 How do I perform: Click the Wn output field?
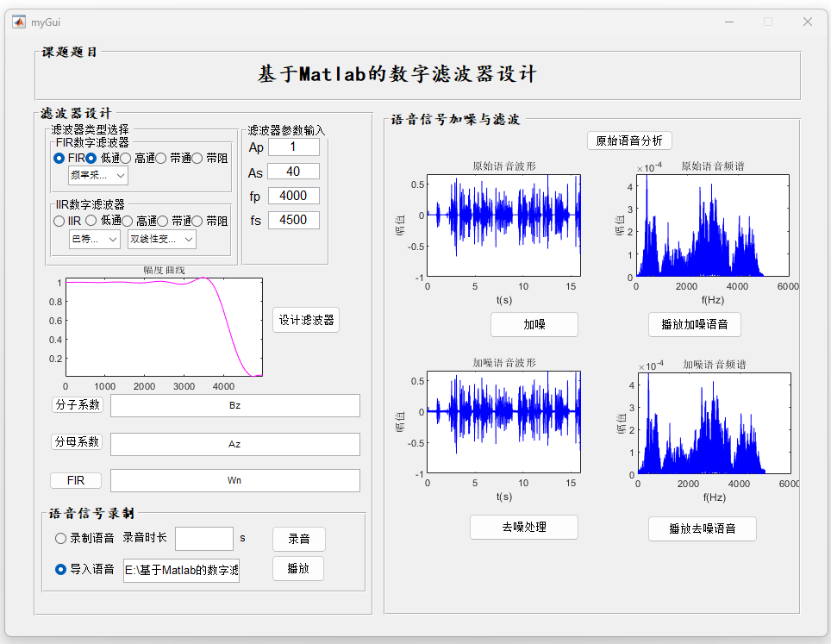pos(235,480)
